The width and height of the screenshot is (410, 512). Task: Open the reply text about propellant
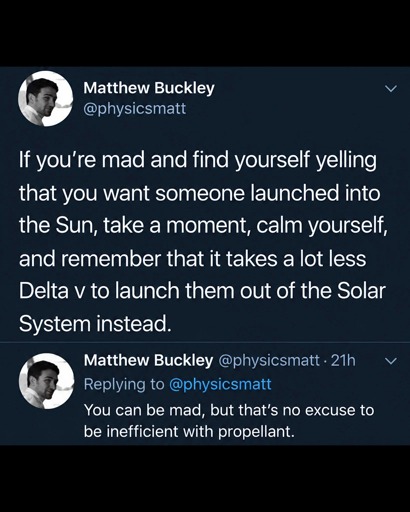tap(229, 421)
